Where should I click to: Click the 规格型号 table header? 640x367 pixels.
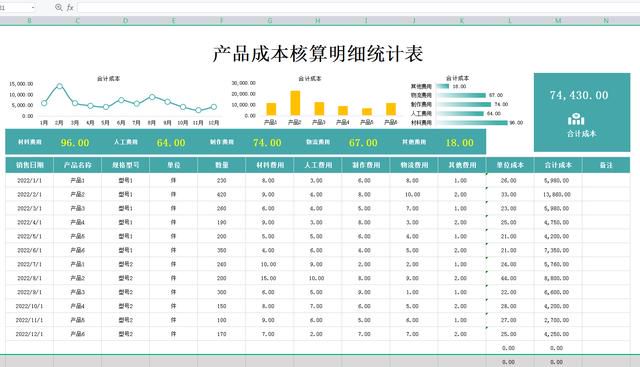pos(126,165)
